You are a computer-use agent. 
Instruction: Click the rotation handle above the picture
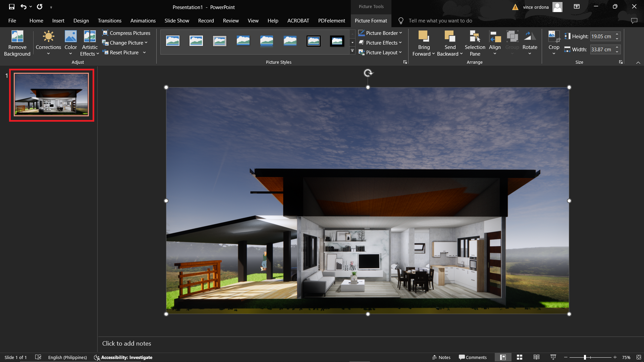(x=368, y=73)
